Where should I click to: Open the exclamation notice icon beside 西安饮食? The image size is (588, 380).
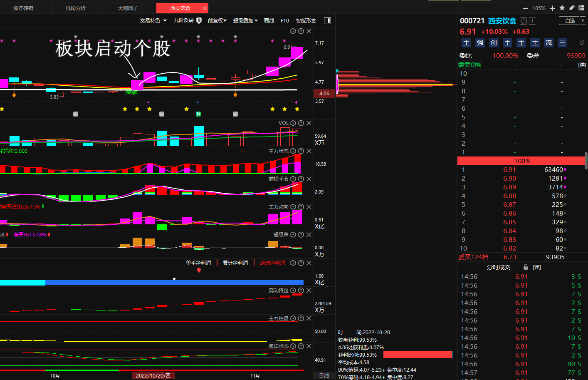[532, 21]
